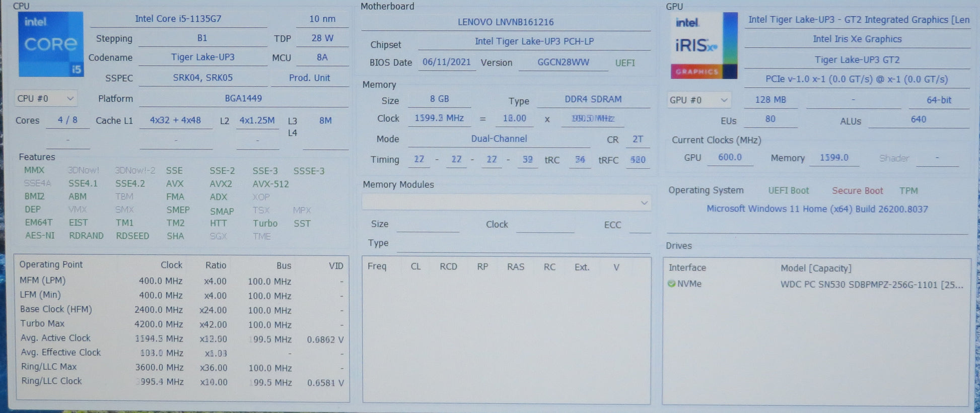The height and width of the screenshot is (413, 980).
Task: Click the Secure Boot status label
Action: (857, 191)
